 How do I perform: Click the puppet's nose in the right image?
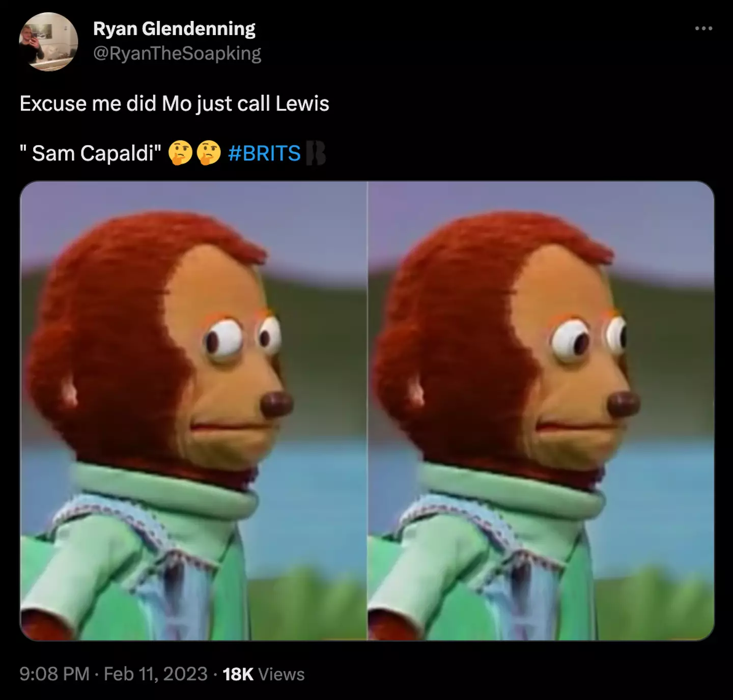pyautogui.click(x=624, y=404)
